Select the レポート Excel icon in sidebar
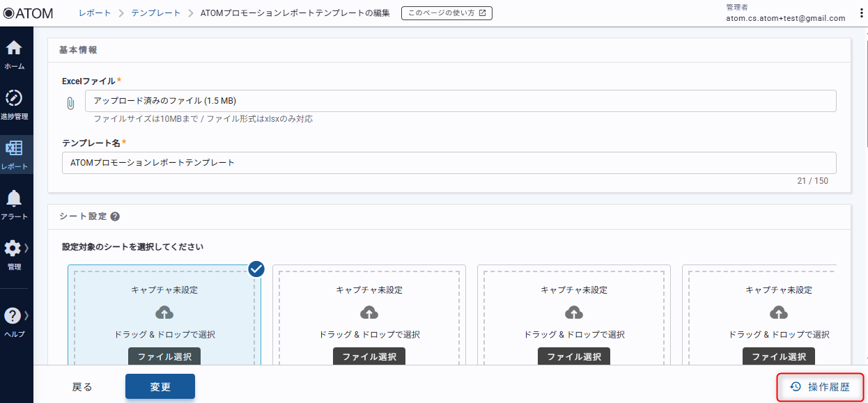This screenshot has height=403, width=868. click(x=14, y=148)
